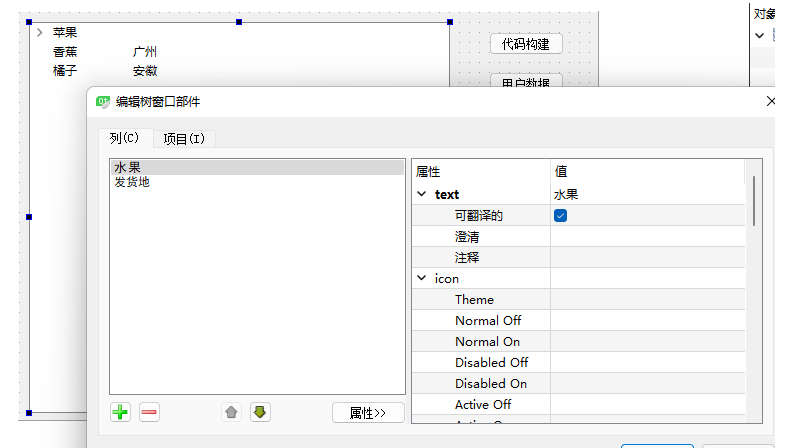Click the 广州 cell in the tree widget

point(145,52)
